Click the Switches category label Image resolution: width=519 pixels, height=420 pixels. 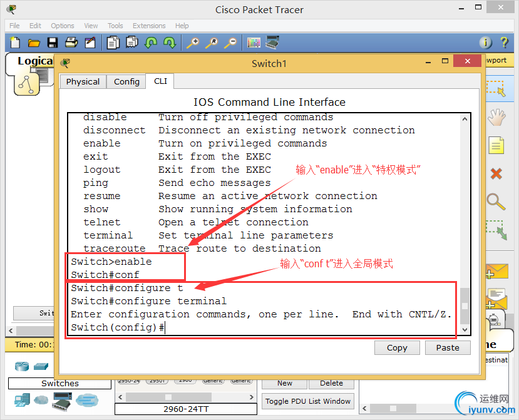(60, 383)
